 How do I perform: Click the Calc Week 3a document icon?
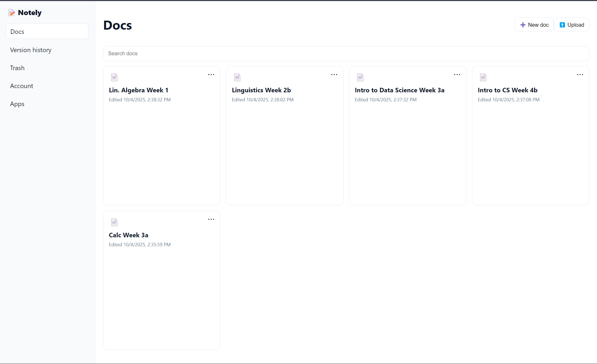click(114, 222)
